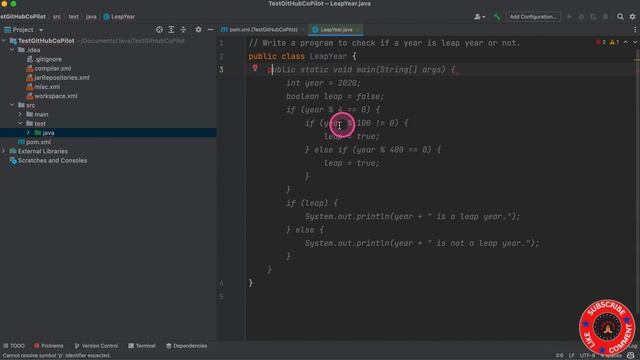Collapse the src folder
Image resolution: width=640 pixels, height=360 pixels.
pos(12,105)
